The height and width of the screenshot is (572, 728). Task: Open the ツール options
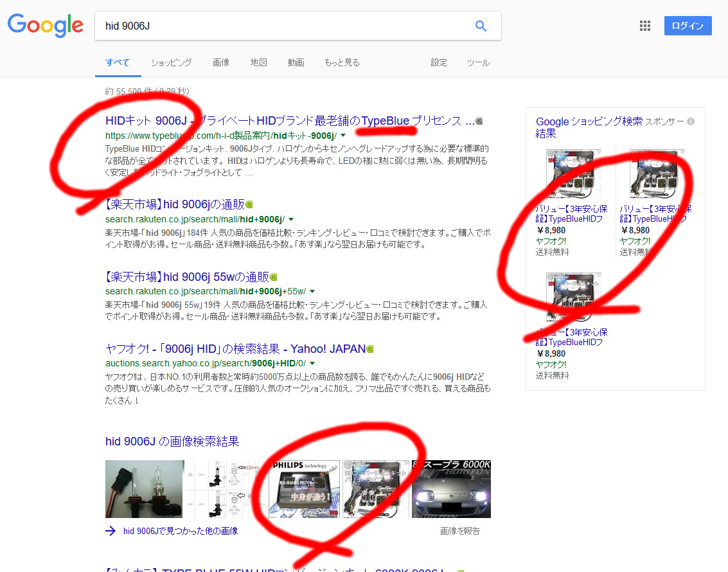click(x=478, y=62)
